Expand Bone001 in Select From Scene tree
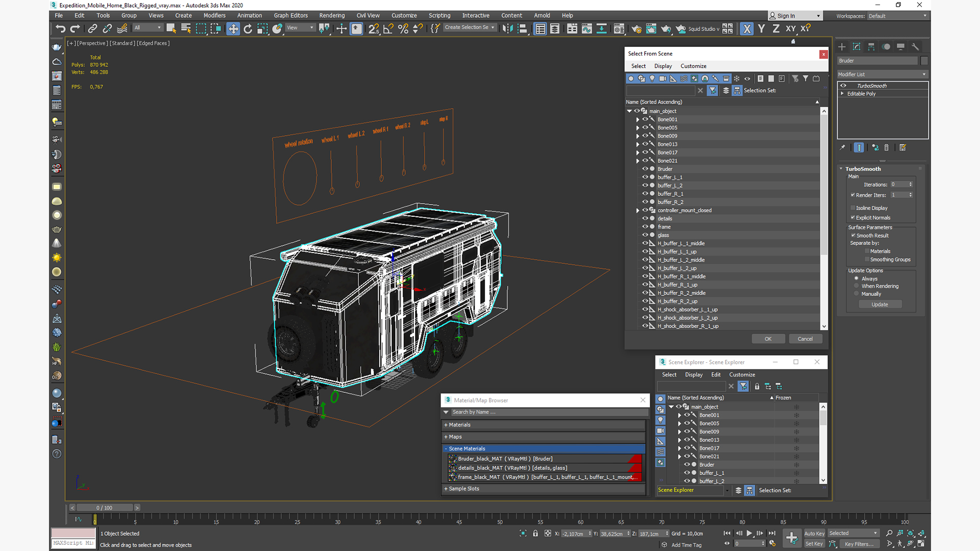Image resolution: width=980 pixels, height=551 pixels. (x=638, y=119)
